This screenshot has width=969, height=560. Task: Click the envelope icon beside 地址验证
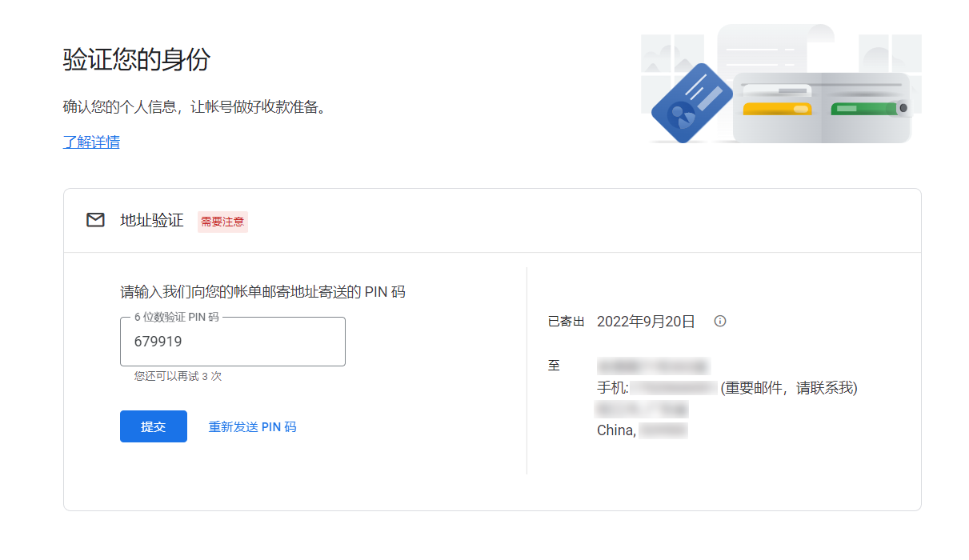coord(95,220)
